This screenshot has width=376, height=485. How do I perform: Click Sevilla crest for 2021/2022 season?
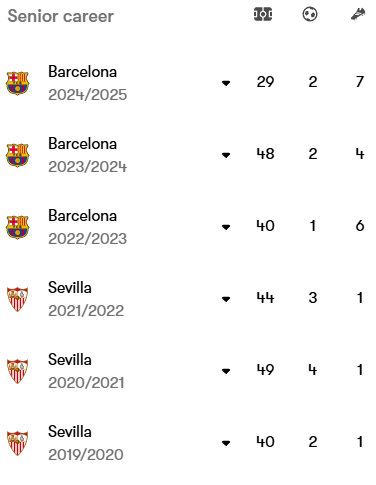18,299
